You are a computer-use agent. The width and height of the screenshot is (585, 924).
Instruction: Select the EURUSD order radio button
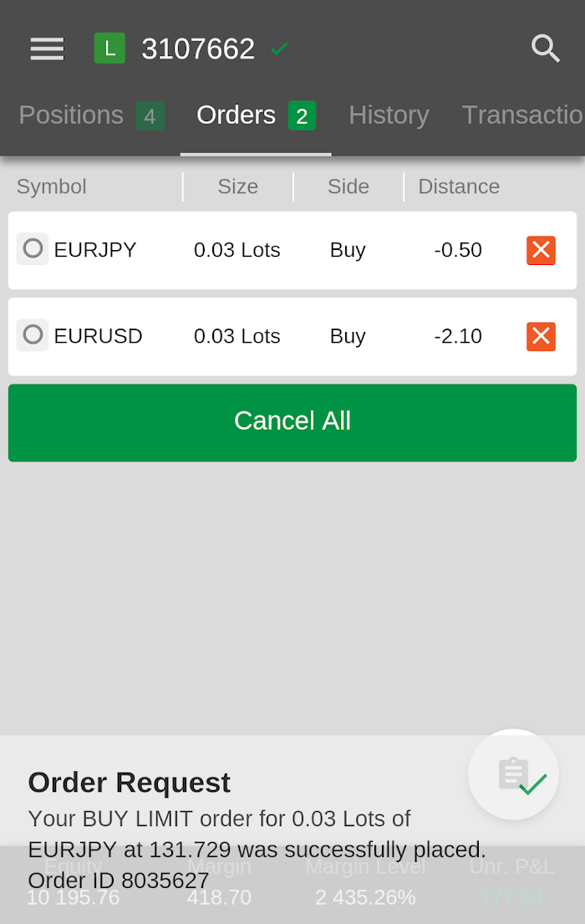(x=33, y=334)
